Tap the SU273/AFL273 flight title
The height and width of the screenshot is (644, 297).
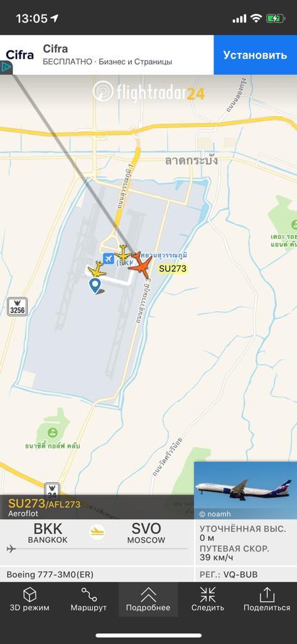coord(45,504)
